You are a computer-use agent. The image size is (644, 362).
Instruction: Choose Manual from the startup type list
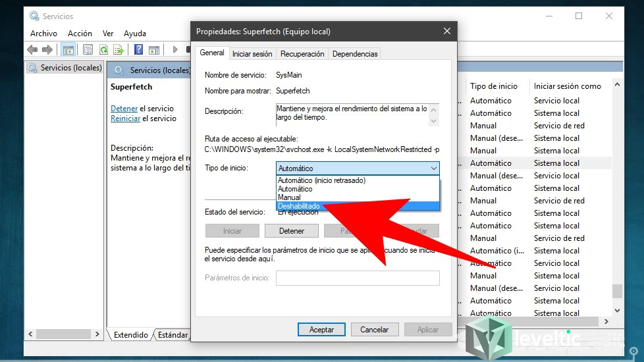289,197
